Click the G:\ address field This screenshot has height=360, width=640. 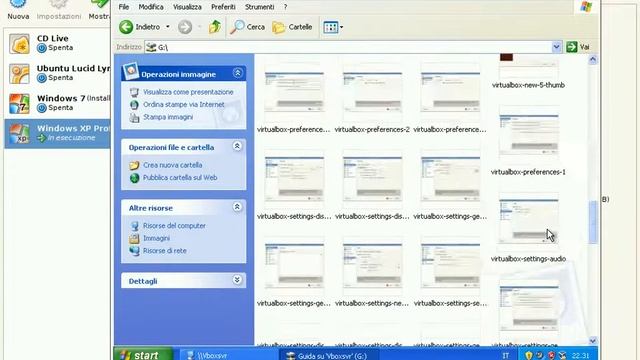(x=352, y=47)
